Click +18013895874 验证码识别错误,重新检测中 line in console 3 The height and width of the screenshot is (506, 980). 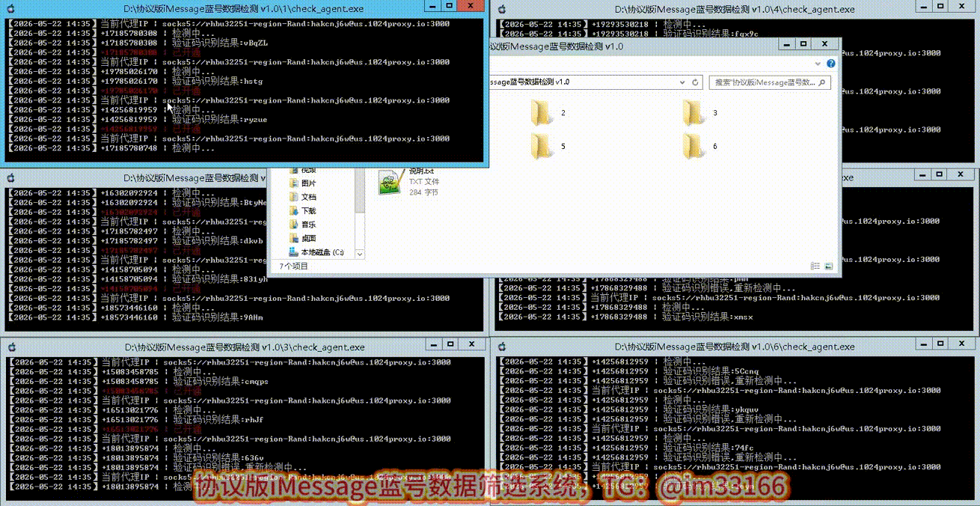[x=157, y=467]
